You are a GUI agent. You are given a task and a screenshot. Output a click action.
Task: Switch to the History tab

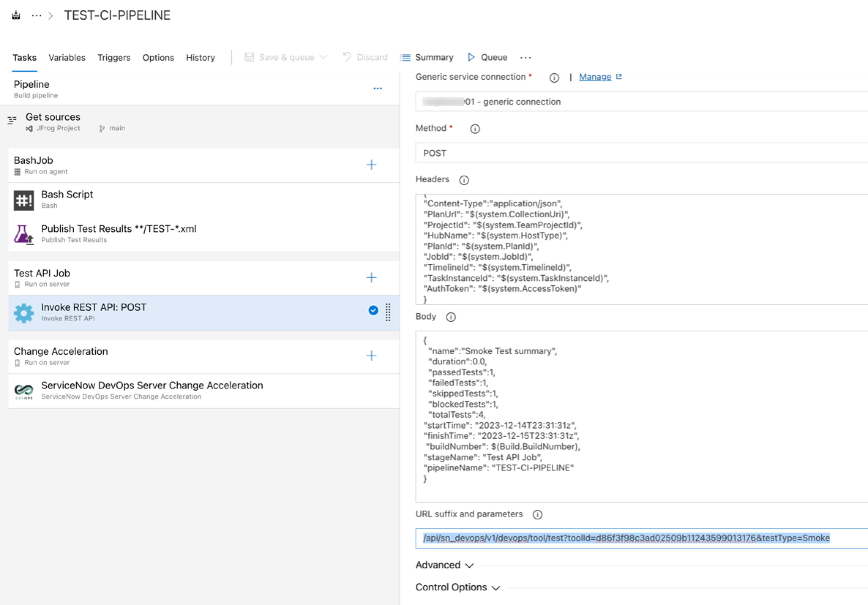[x=200, y=58]
